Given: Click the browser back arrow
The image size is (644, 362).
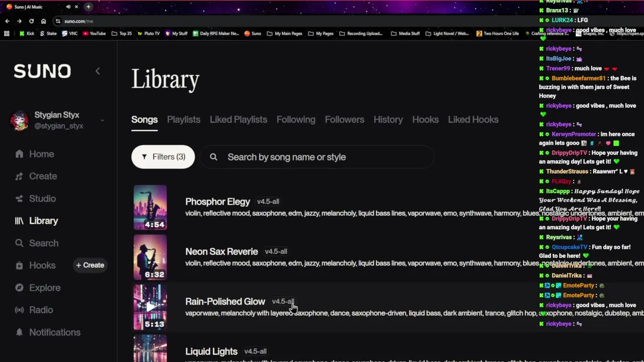Looking at the screenshot, I should tap(7, 21).
